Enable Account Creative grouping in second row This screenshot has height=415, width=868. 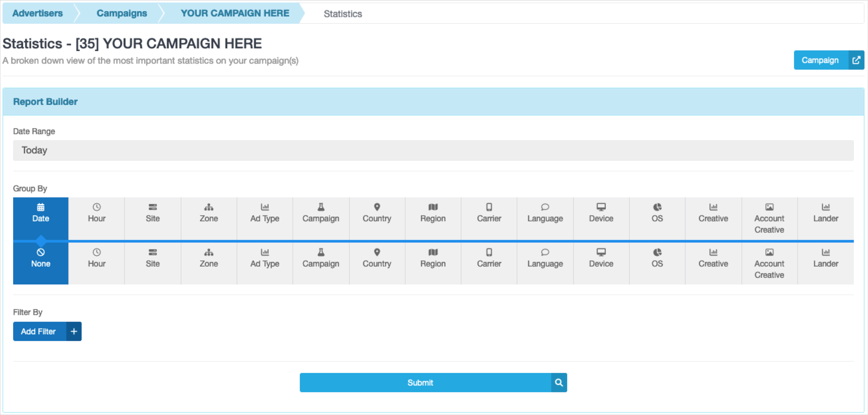tap(769, 263)
